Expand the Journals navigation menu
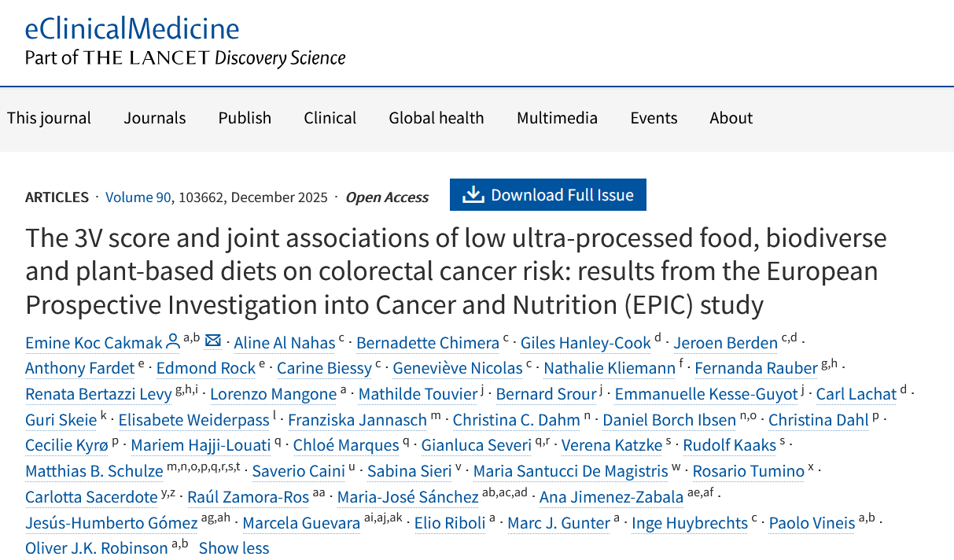Screen dimensions: 954x560 tap(155, 118)
